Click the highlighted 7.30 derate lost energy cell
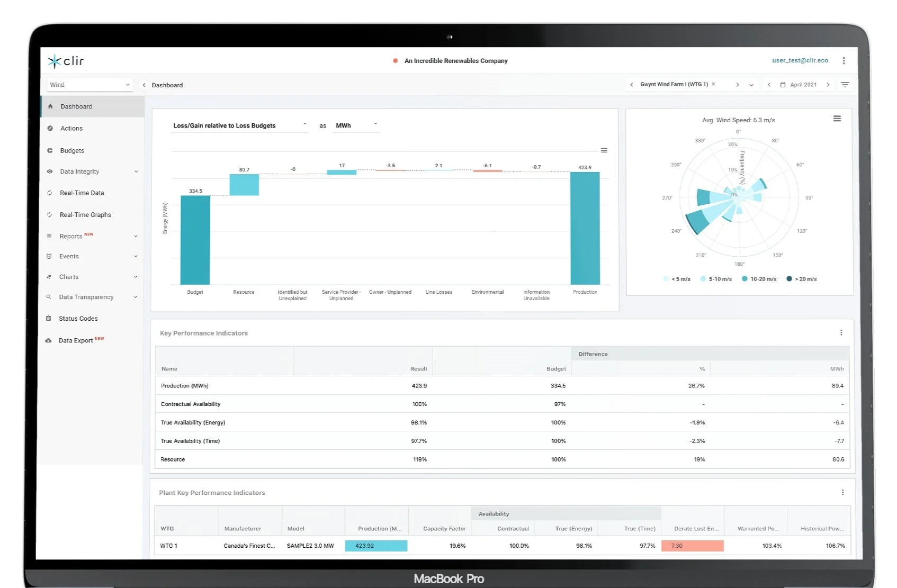 [x=692, y=546]
